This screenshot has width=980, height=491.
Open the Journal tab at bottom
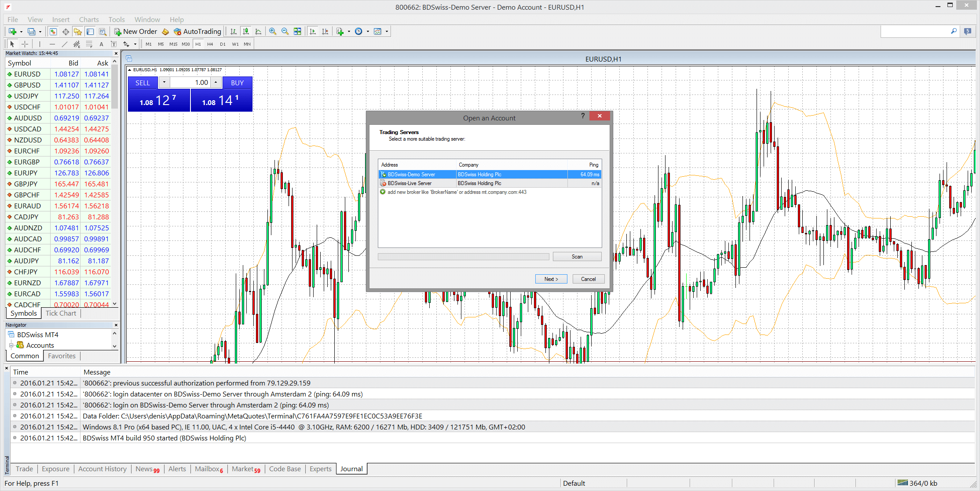(x=350, y=468)
